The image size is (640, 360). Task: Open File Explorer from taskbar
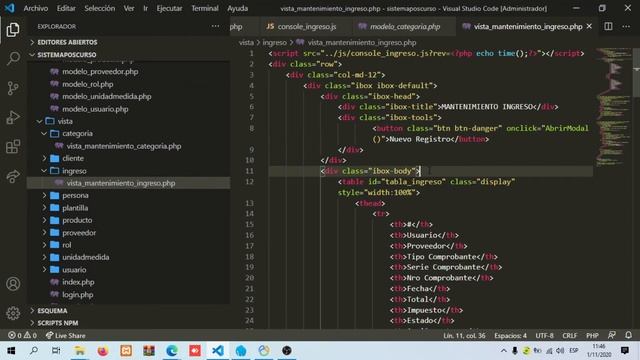pyautogui.click(x=80, y=351)
